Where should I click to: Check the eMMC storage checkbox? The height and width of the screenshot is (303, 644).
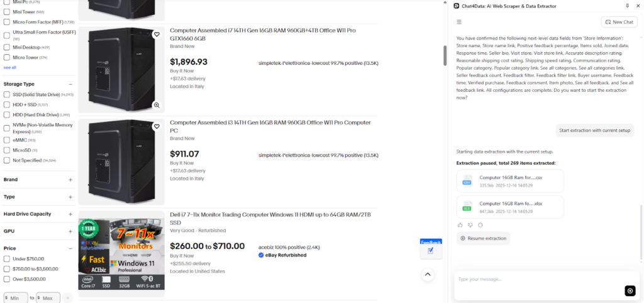[6, 140]
